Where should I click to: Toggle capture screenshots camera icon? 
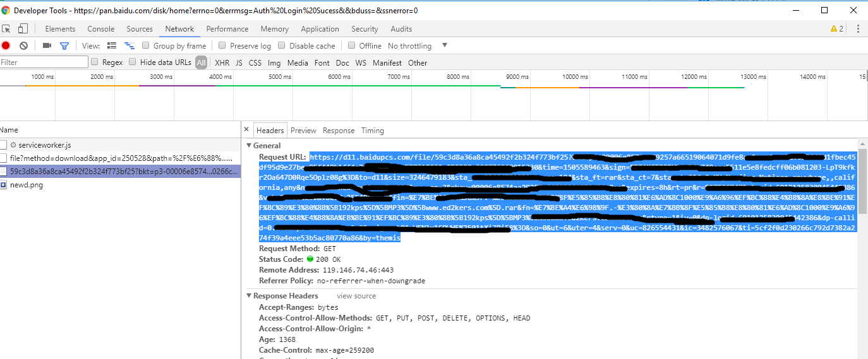[47, 45]
